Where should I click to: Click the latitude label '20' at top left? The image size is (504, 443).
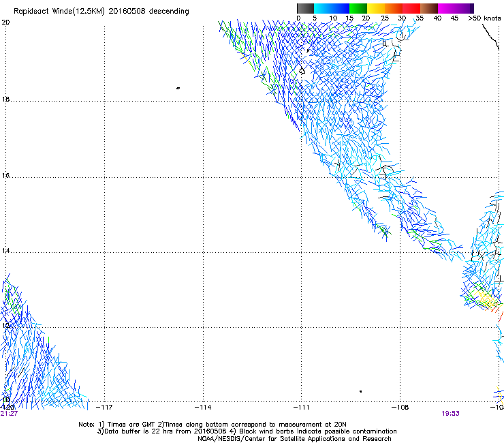click(x=5, y=22)
